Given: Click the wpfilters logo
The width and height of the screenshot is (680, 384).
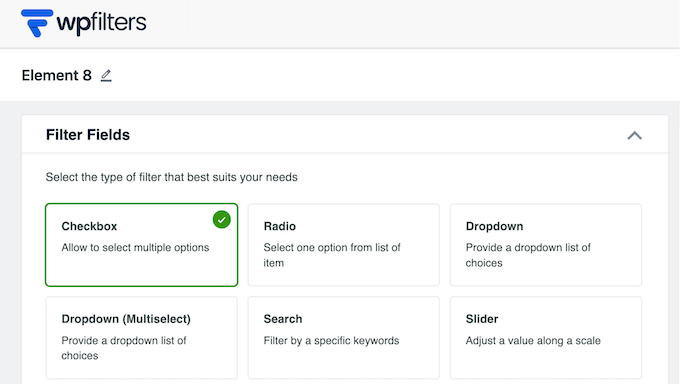Looking at the screenshot, I should point(84,23).
